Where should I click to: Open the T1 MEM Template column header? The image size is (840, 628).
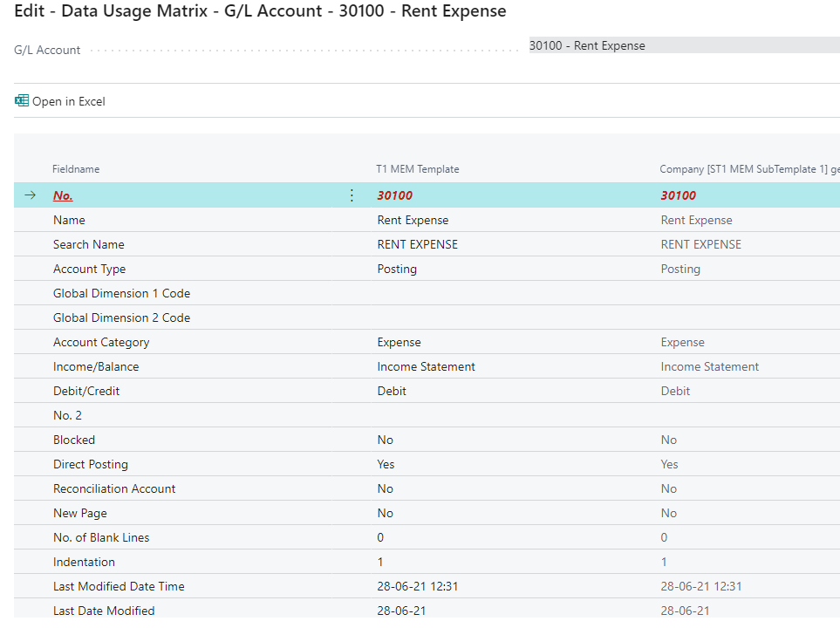tap(418, 169)
